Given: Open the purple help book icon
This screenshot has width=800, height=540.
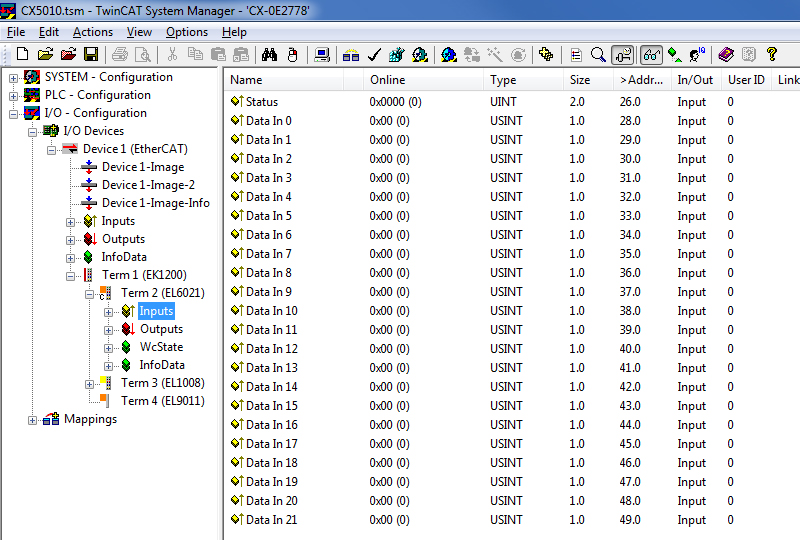Looking at the screenshot, I should [x=726, y=54].
